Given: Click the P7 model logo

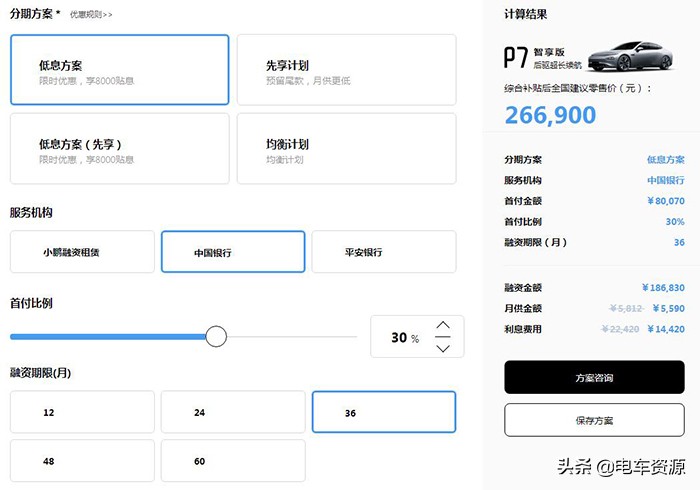Looking at the screenshot, I should click(x=516, y=58).
